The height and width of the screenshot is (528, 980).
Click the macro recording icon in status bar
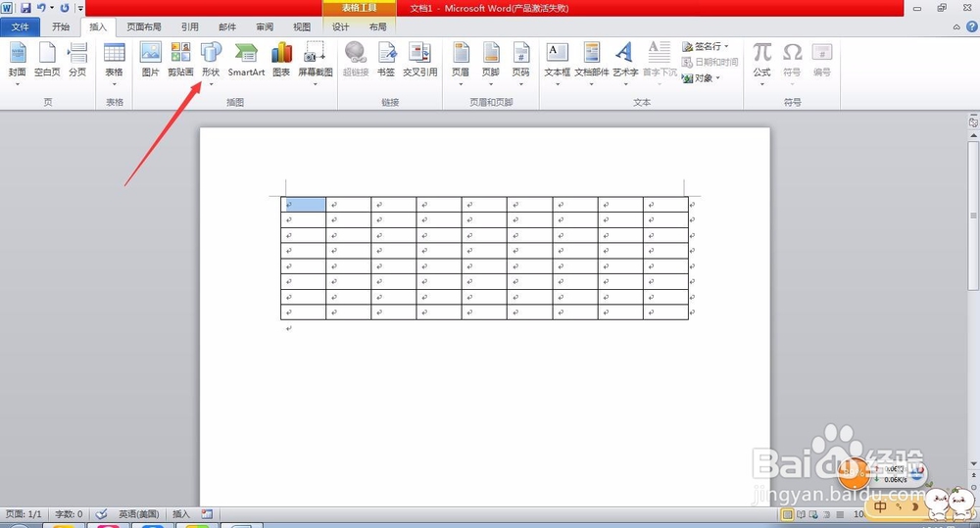click(x=207, y=514)
